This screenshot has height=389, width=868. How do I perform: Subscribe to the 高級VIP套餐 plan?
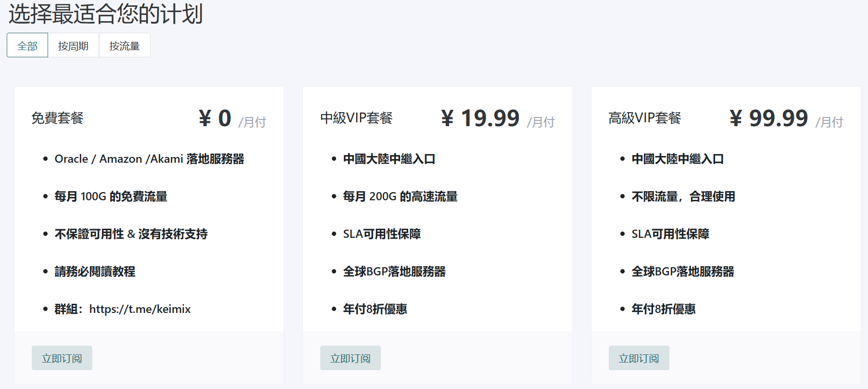pos(639,358)
